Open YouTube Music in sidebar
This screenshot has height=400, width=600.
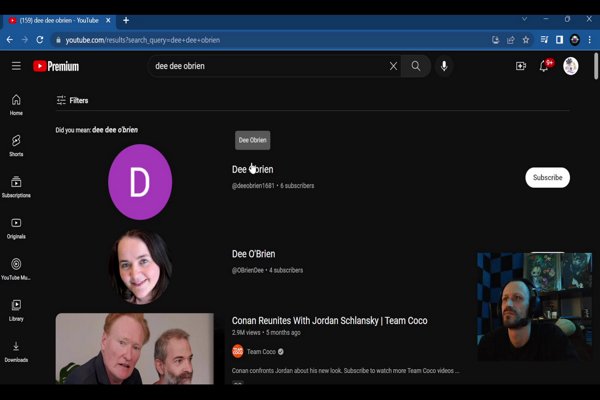tap(16, 269)
